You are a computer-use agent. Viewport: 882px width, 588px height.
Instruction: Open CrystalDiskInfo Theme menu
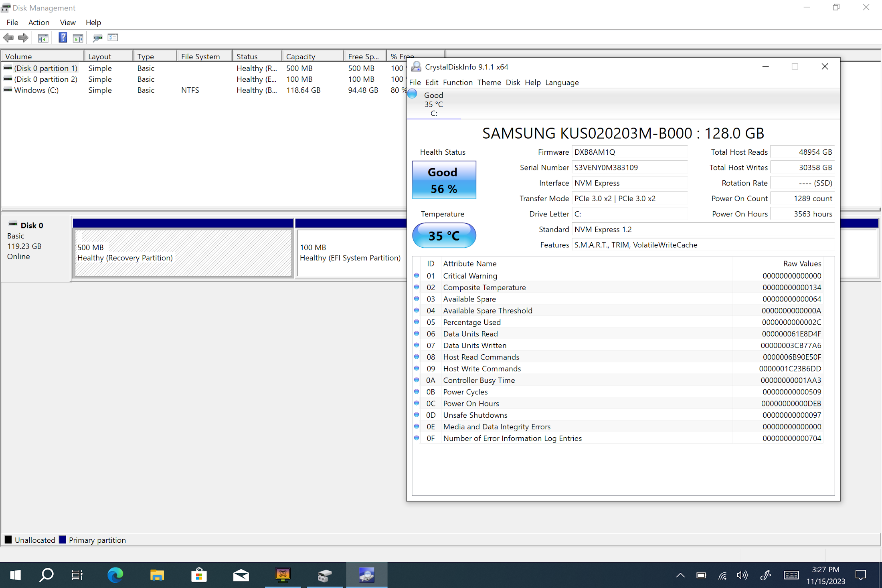(489, 82)
